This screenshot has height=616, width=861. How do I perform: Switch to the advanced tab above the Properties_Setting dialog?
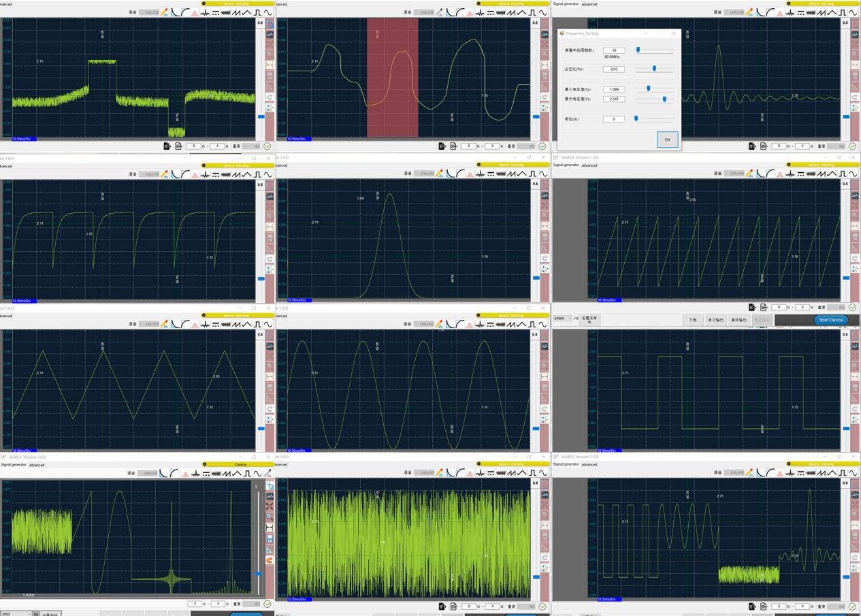pos(589,4)
